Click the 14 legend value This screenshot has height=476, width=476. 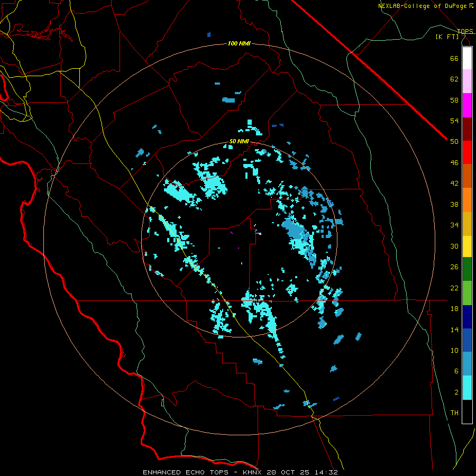click(x=454, y=329)
